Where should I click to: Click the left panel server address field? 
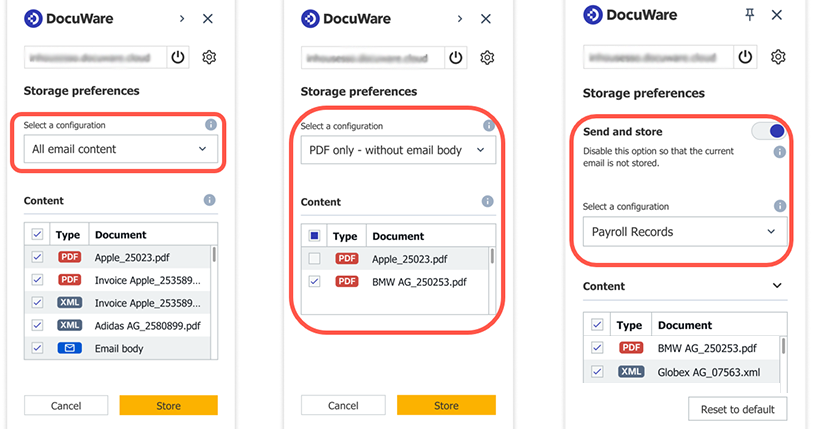coord(95,57)
